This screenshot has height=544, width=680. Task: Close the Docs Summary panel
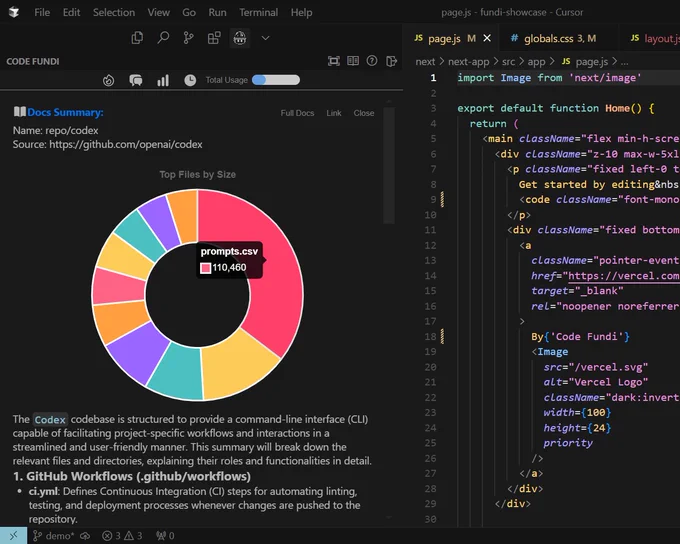(364, 113)
